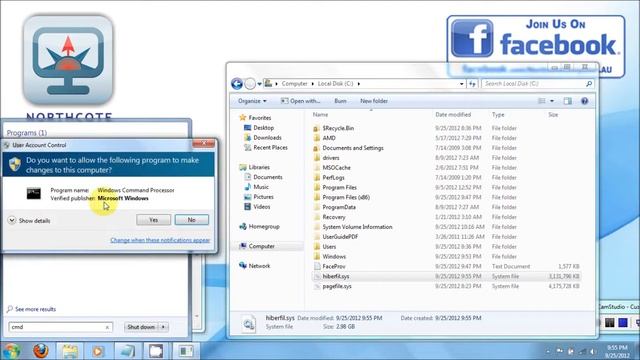
Task: Select Computer in navigation pane
Action: coord(257,246)
